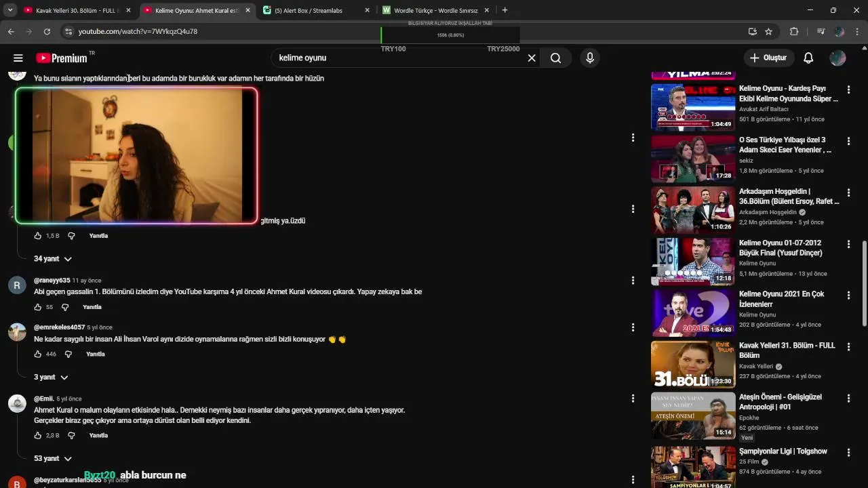
Task: Expand the 34 yanıt replies
Action: (53, 259)
